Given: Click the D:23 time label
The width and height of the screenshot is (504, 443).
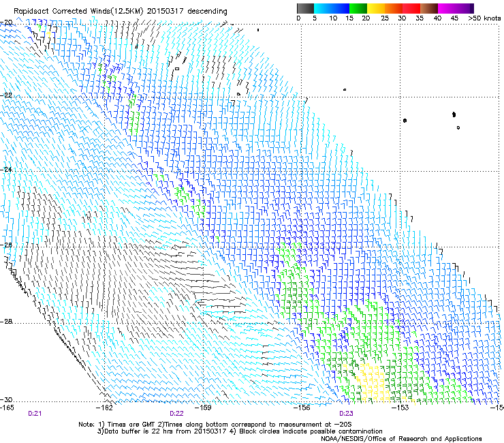Looking at the screenshot, I should pos(346,414).
